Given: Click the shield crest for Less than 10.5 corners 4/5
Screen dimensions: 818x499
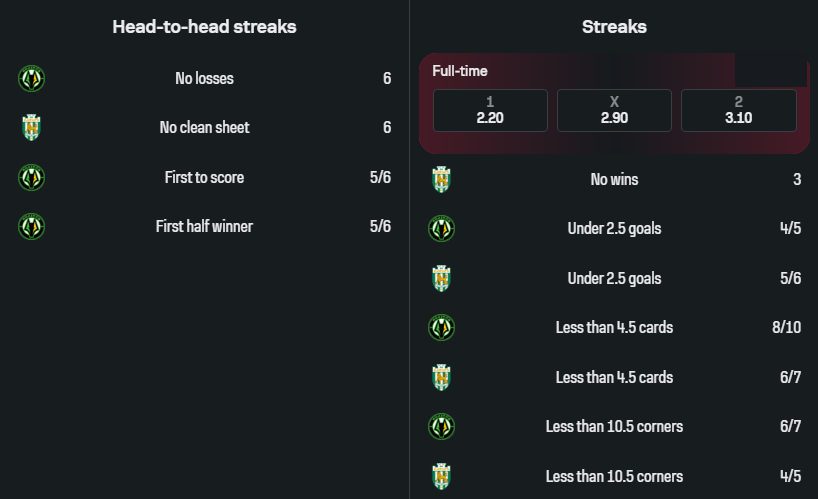Looking at the screenshot, I should (441, 476).
